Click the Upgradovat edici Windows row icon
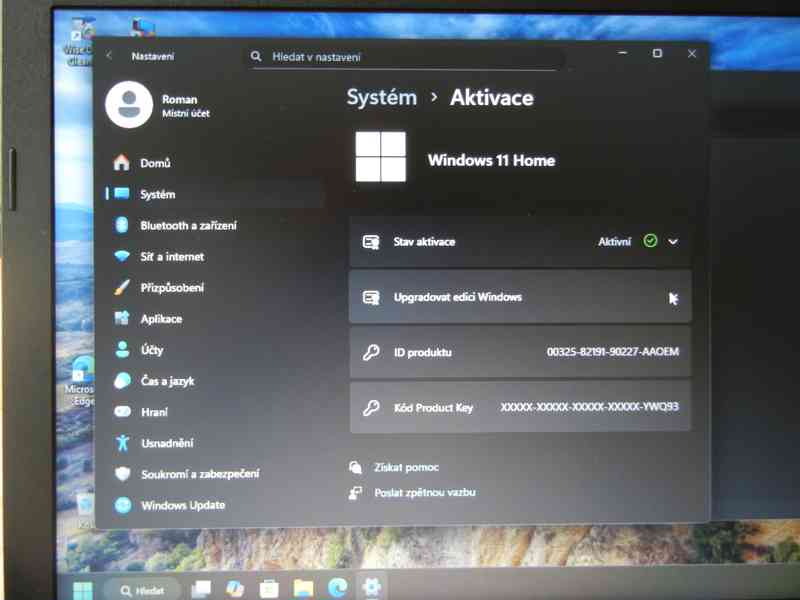This screenshot has width=800, height=600. coord(371,297)
